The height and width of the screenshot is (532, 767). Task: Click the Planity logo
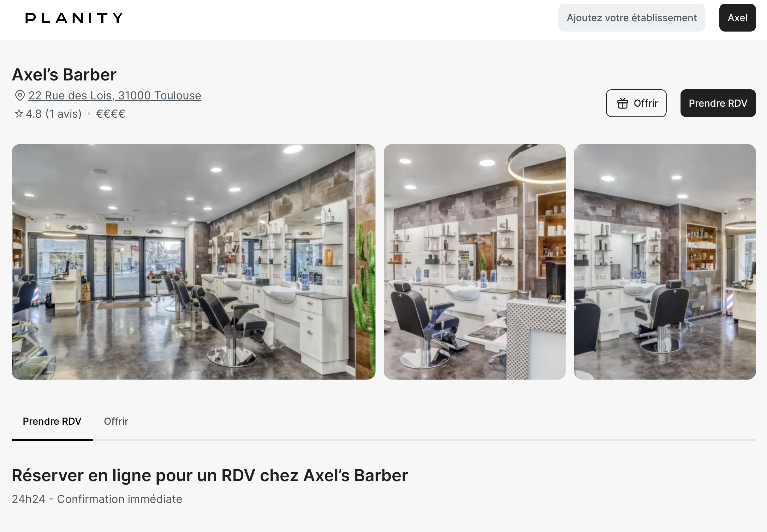pos(74,18)
